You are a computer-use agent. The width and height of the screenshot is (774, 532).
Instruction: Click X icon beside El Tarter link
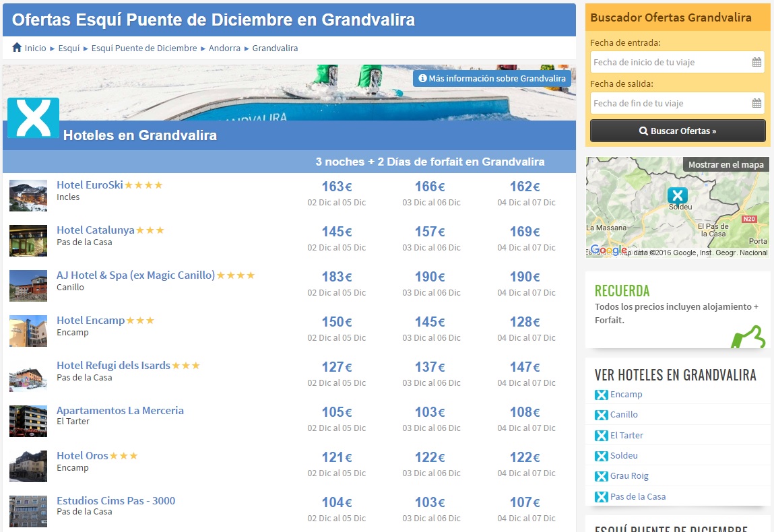tap(602, 436)
